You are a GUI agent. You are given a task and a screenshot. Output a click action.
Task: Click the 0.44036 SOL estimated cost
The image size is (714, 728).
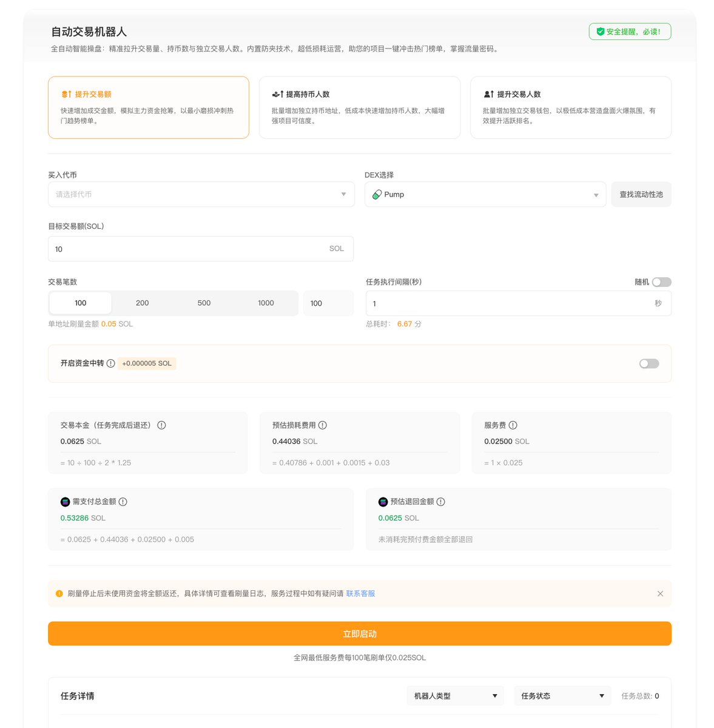(295, 442)
